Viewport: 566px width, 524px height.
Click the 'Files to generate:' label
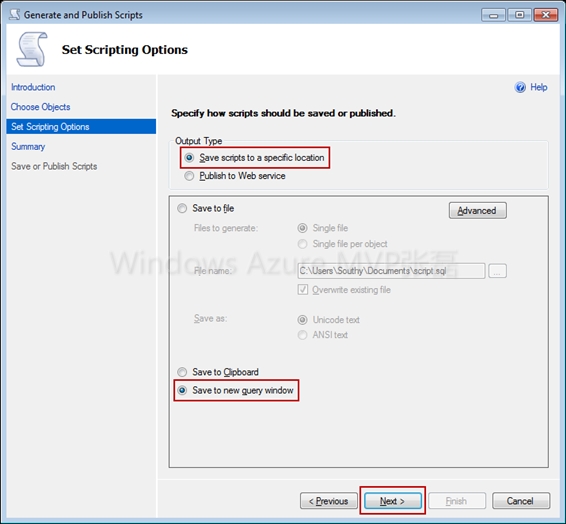[x=226, y=228]
